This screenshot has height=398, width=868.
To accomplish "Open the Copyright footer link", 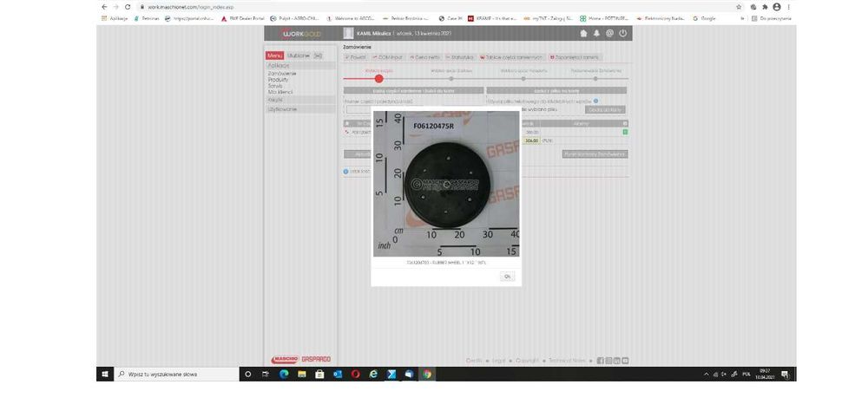I will [x=527, y=361].
